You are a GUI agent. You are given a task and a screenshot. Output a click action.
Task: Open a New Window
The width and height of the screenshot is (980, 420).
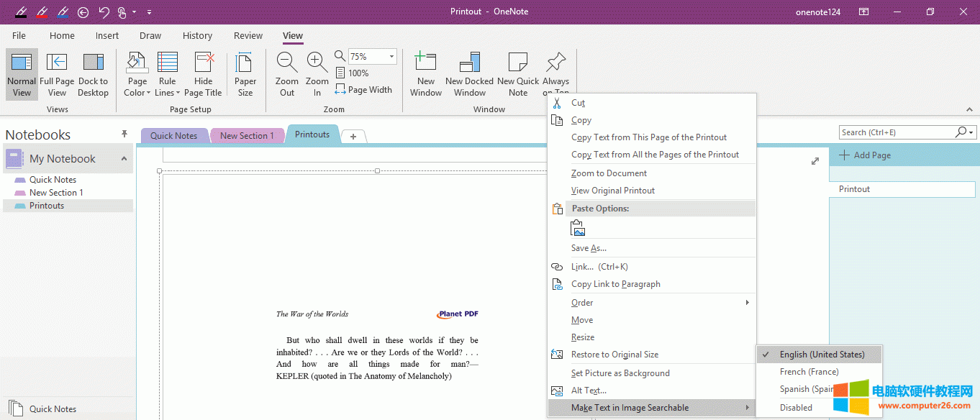[x=425, y=73]
